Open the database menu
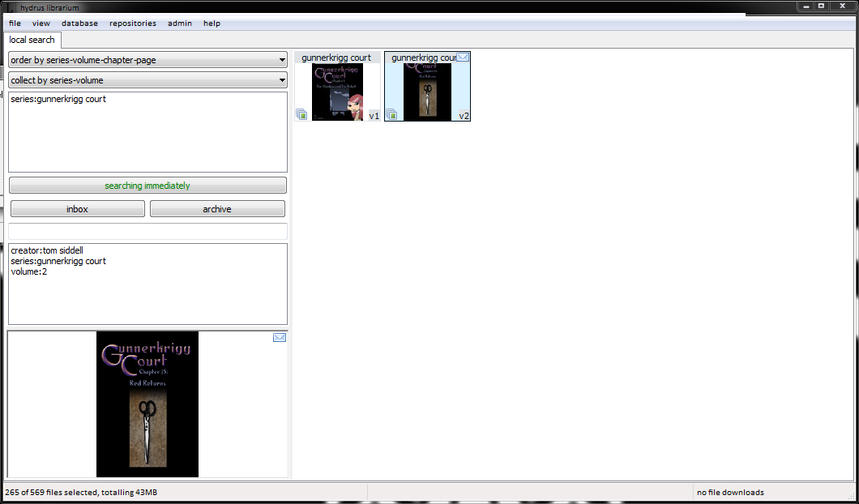 79,23
